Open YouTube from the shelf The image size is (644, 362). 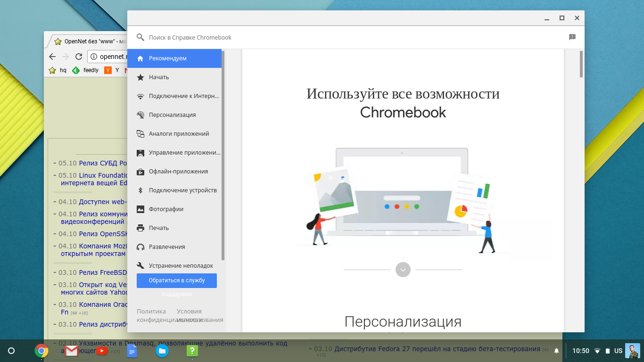[x=102, y=351]
